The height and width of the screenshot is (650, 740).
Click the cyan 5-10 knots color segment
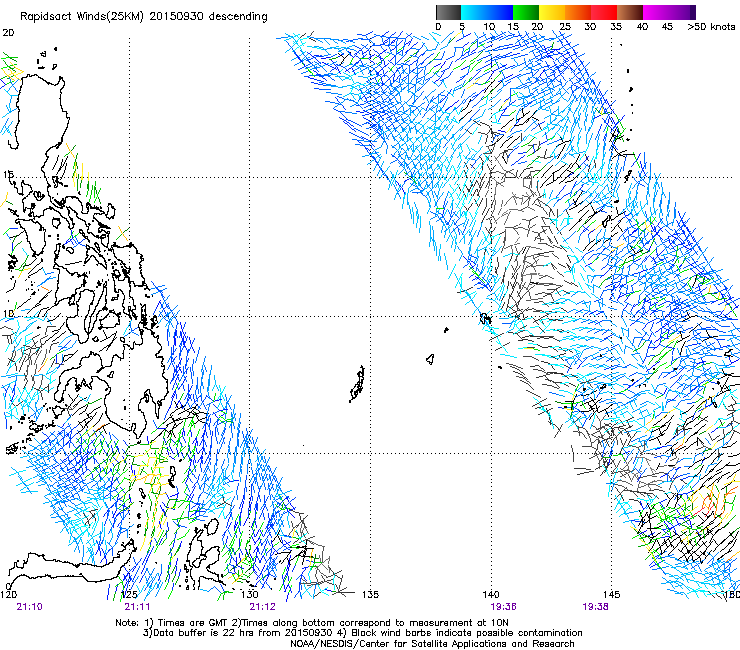[474, 12]
